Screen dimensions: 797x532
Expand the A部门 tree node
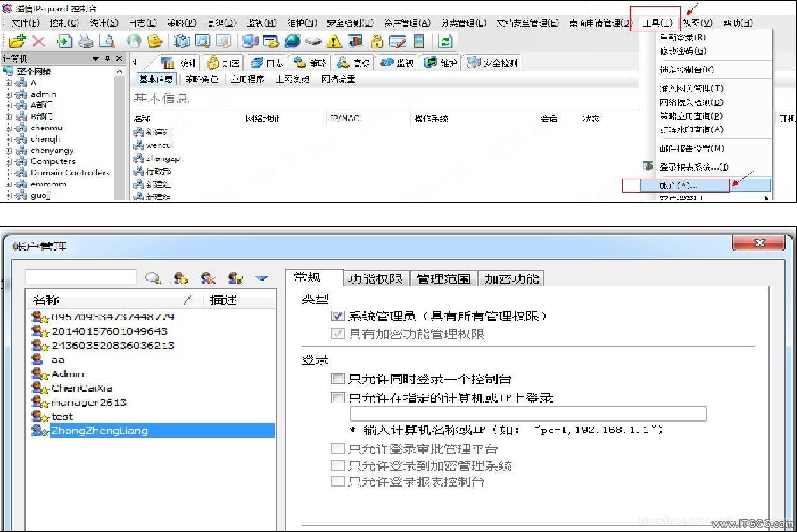[9, 105]
